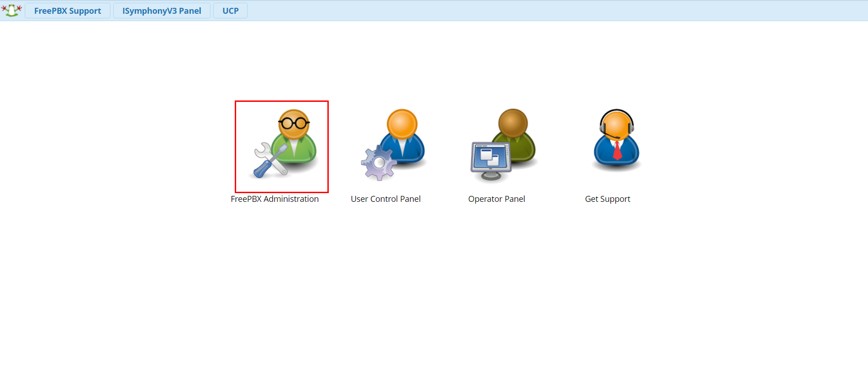Open the User Control Panel icon

[x=393, y=145]
